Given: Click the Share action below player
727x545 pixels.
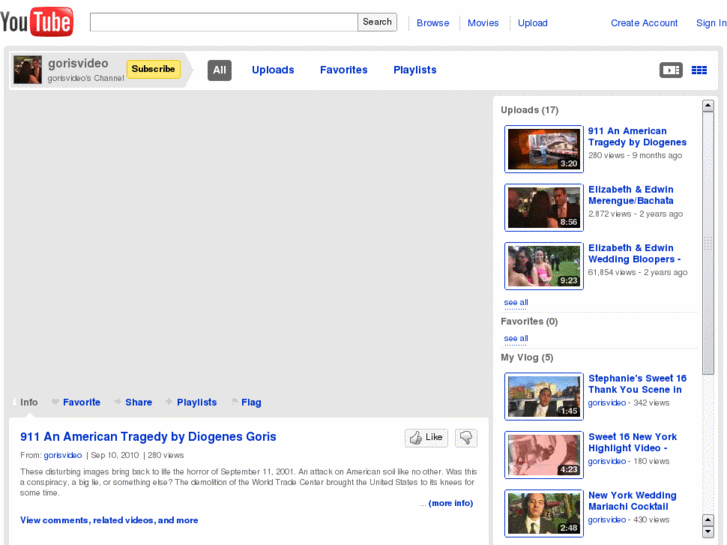Looking at the screenshot, I should pyautogui.click(x=133, y=402).
